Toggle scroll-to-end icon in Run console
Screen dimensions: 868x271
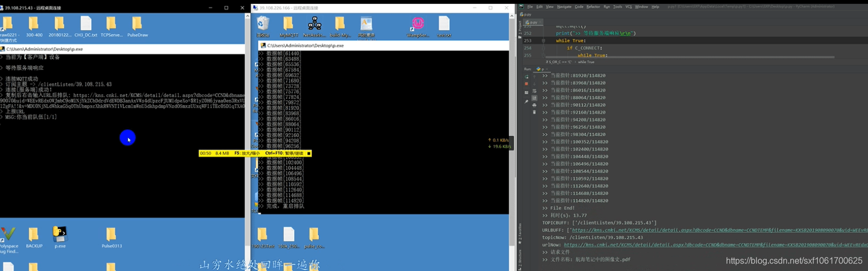pyautogui.click(x=534, y=98)
